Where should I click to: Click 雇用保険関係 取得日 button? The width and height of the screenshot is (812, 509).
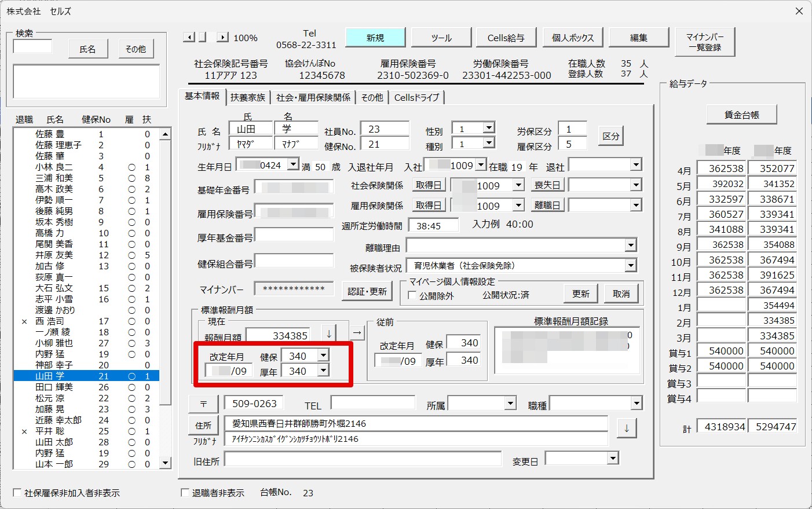point(429,205)
